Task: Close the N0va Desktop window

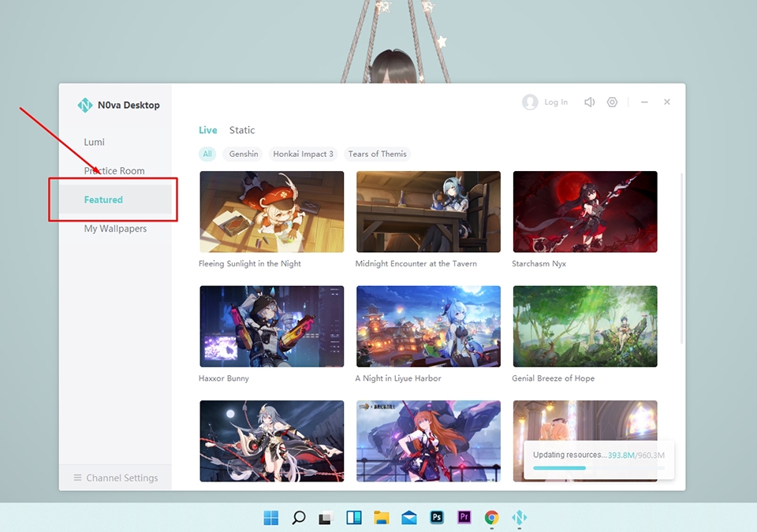Action: pos(667,102)
